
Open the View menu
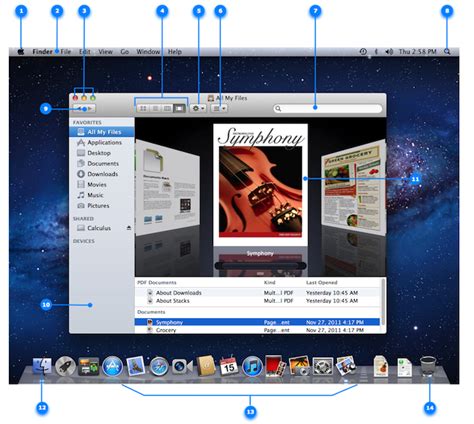(105, 52)
